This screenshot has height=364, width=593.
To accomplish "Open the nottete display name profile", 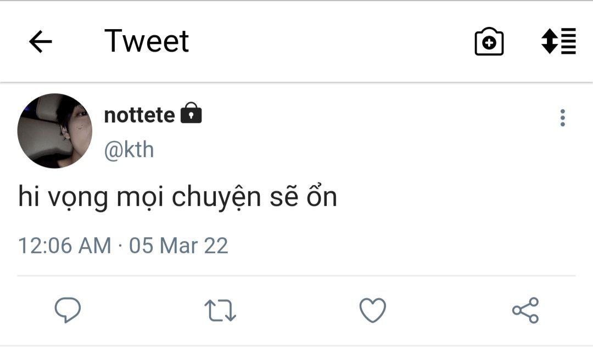I will click(x=139, y=115).
